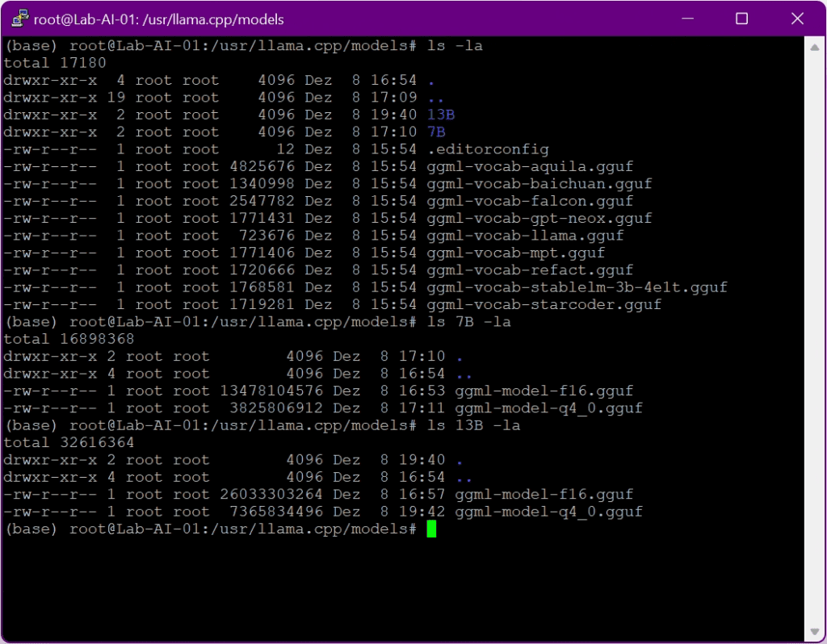Click the blue 13B directory name
Viewport: 827px width, 644px height.
(x=441, y=115)
